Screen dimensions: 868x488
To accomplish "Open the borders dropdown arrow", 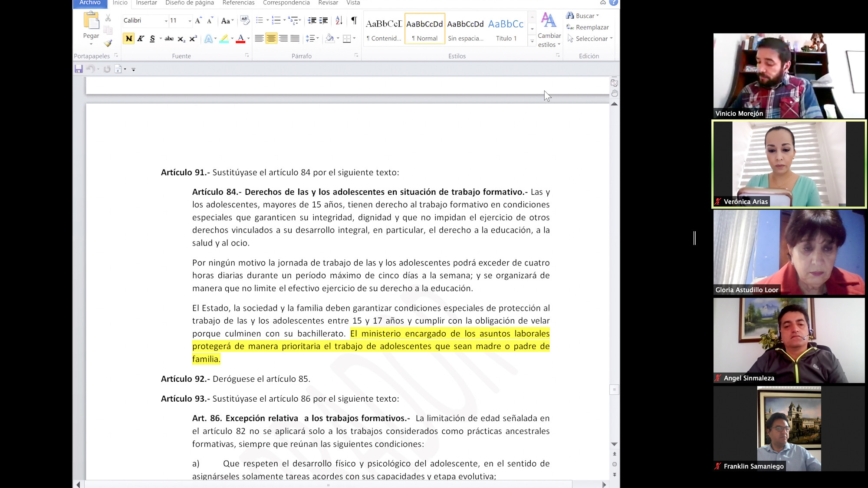I will pos(355,39).
